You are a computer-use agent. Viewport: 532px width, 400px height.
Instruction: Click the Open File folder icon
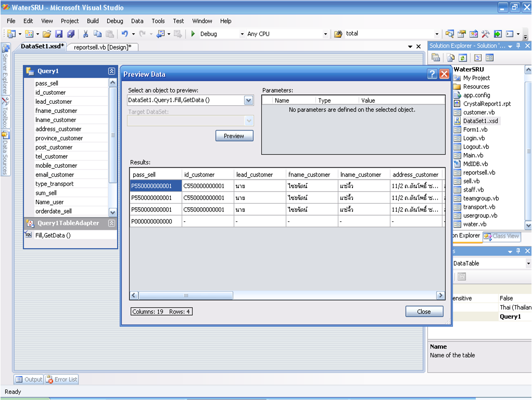click(x=47, y=34)
